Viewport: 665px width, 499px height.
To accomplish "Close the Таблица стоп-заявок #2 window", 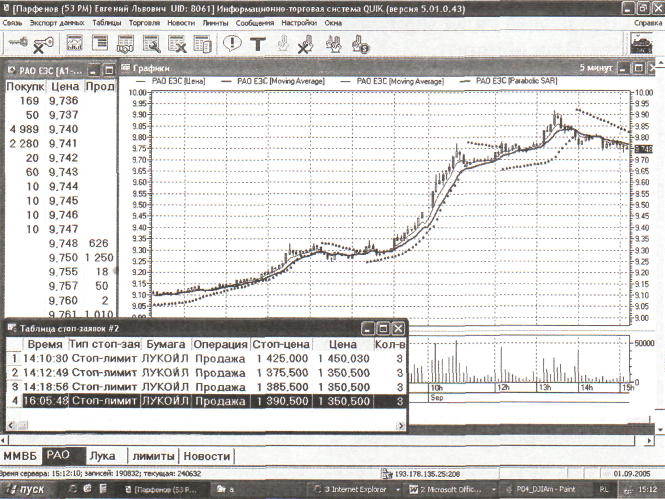I will click(398, 329).
